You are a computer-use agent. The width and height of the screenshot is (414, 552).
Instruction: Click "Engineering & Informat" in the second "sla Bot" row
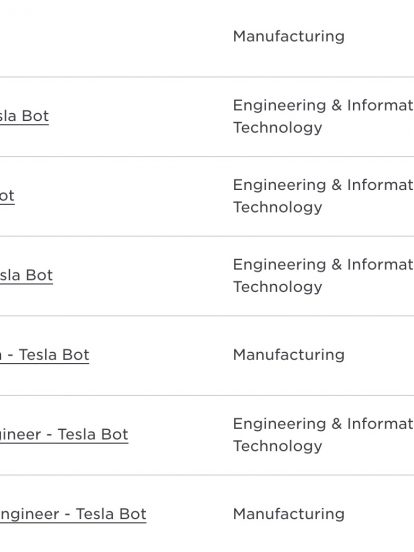pyautogui.click(x=323, y=264)
